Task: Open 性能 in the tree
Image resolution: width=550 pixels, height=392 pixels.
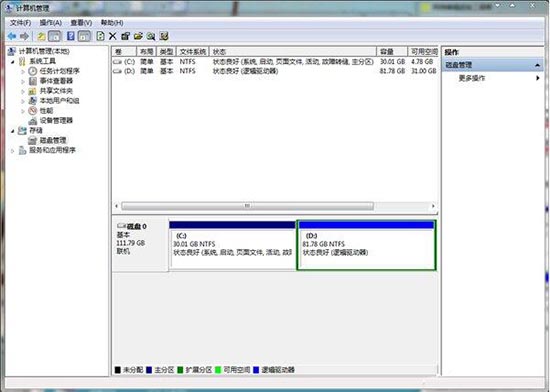Action: (x=46, y=110)
